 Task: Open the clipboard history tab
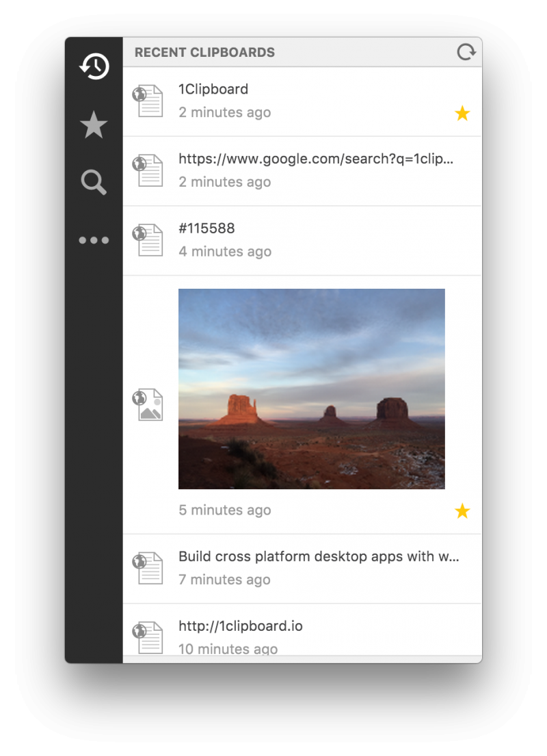(x=94, y=66)
